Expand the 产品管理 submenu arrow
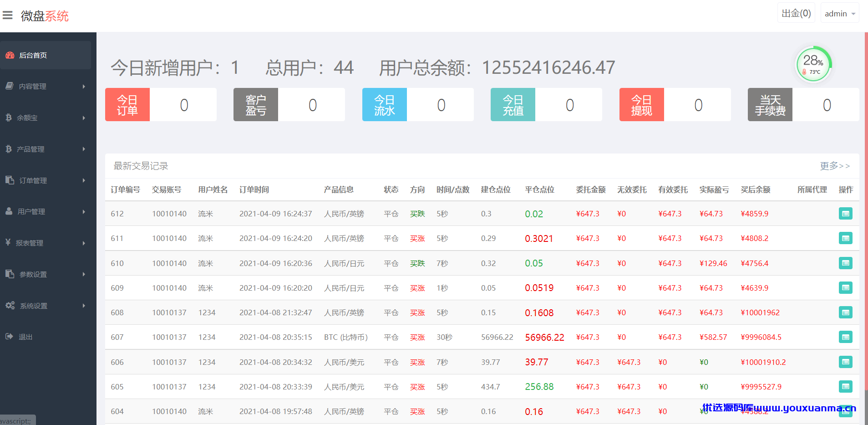868x425 pixels. pyautogui.click(x=84, y=149)
